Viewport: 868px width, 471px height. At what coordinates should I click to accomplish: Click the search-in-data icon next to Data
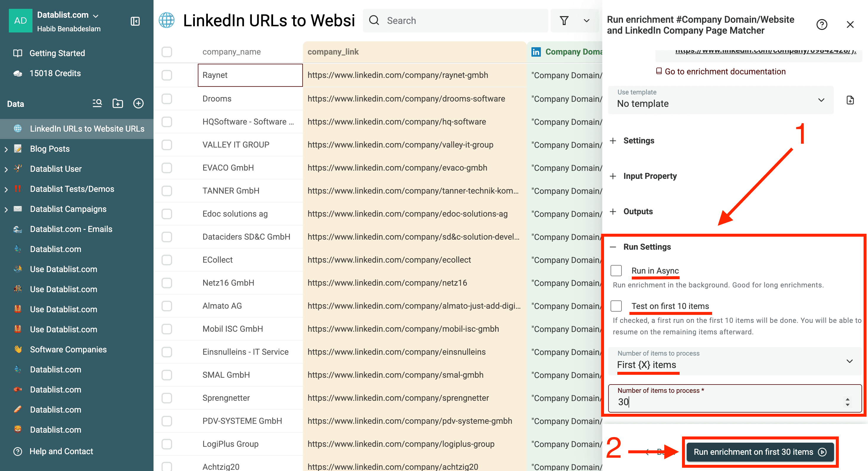point(97,103)
